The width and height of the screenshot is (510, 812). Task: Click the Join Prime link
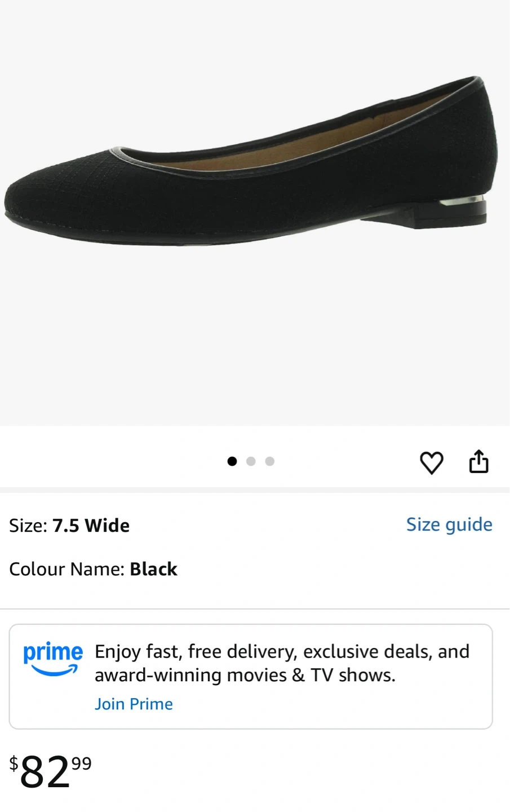pyautogui.click(x=134, y=704)
